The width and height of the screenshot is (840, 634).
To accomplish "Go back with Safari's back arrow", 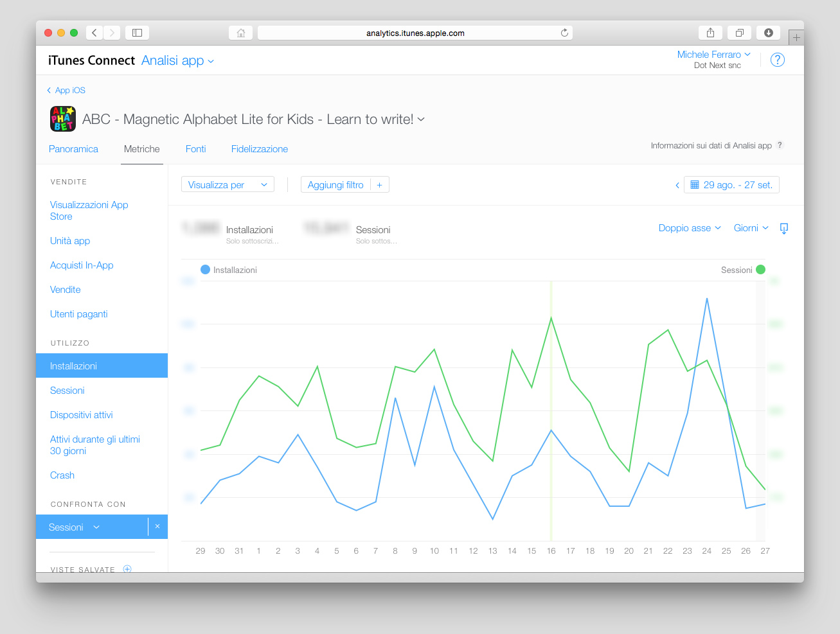I will [94, 33].
